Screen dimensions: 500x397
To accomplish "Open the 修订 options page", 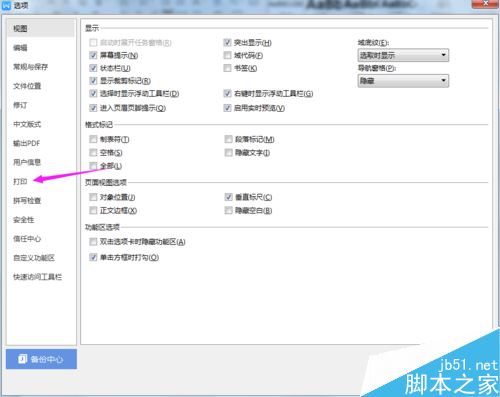I will click(20, 105).
